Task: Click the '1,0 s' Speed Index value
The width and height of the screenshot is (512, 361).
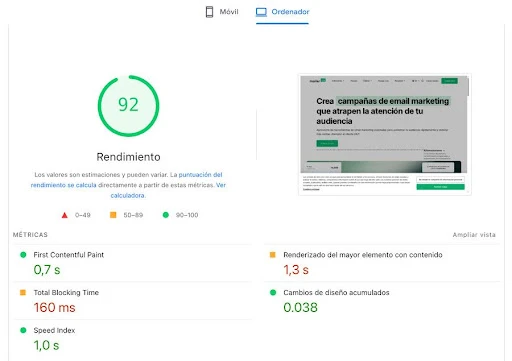Action: [x=46, y=345]
